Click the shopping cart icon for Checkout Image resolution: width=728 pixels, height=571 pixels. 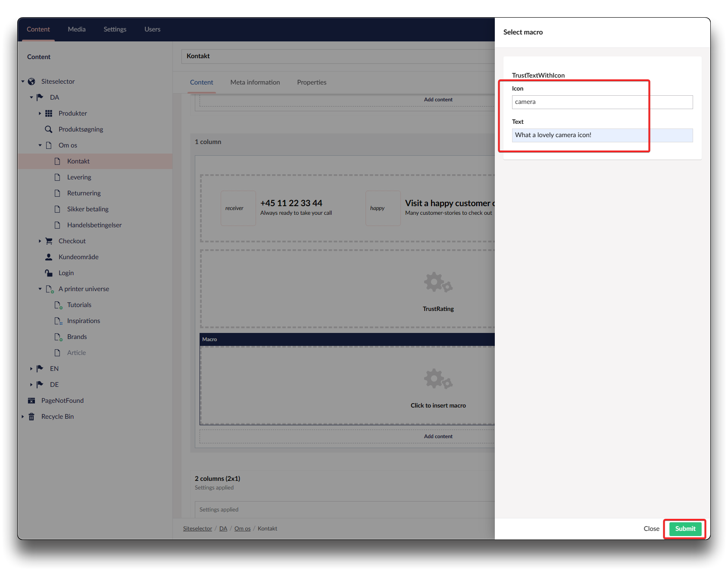click(49, 241)
